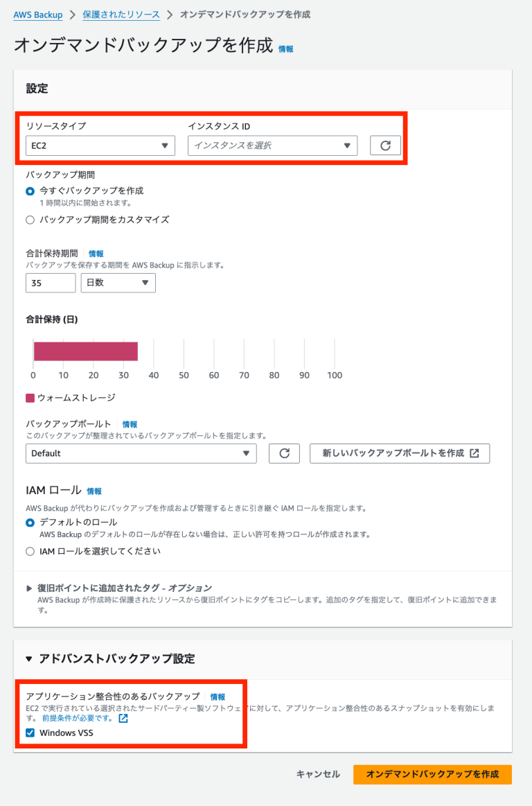The image size is (532, 806).
Task: Open the リソースタイプ dropdown showing EC2
Action: click(x=100, y=146)
